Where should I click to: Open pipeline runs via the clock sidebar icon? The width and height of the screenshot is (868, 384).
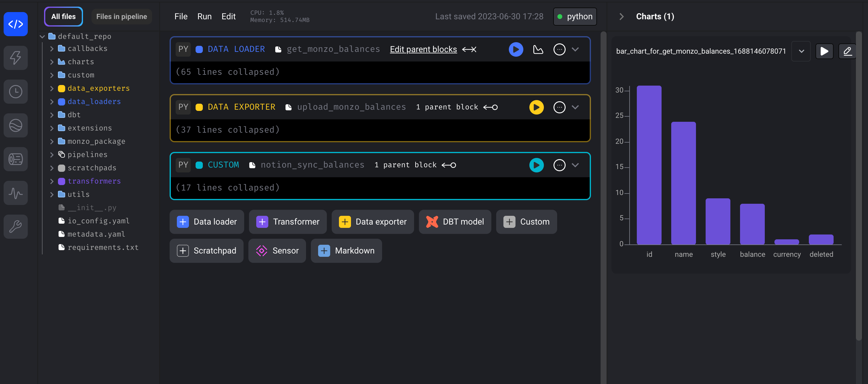[15, 91]
